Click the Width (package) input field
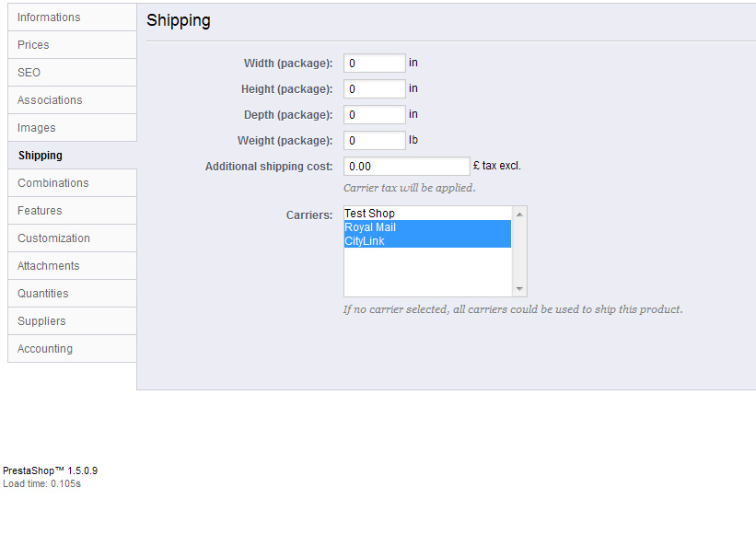This screenshot has width=756, height=534. point(375,64)
